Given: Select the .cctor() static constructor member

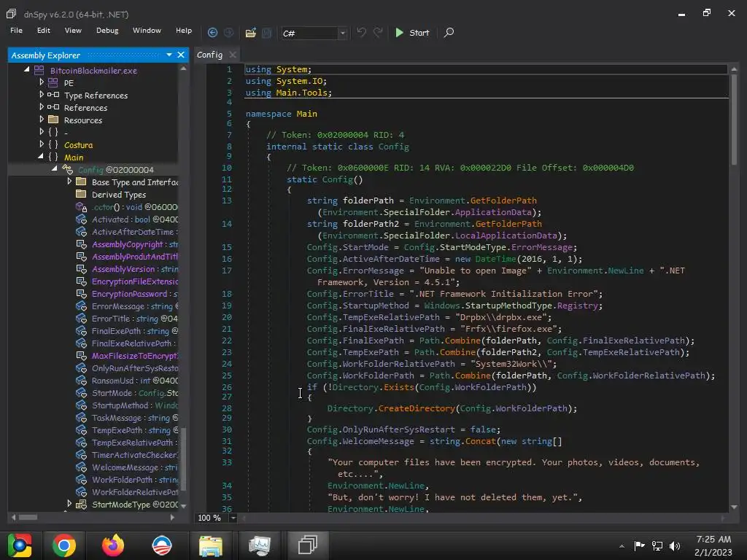Looking at the screenshot, I should pyautogui.click(x=135, y=206).
